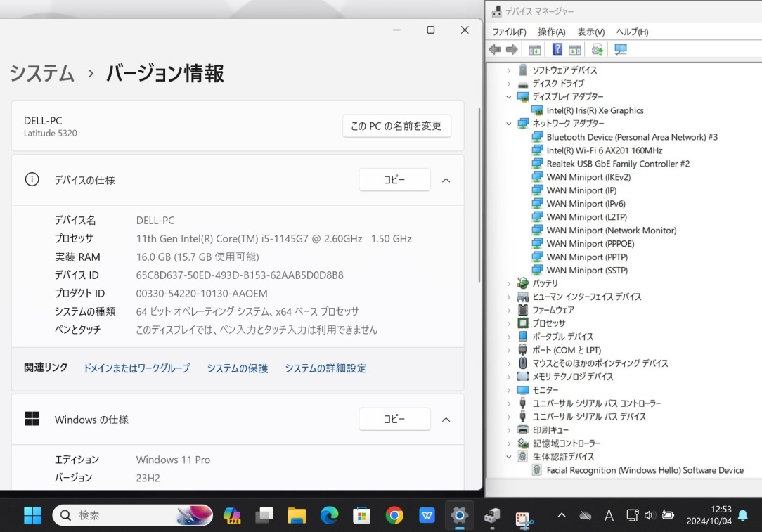Open the Device Manager Help icon
This screenshot has width=762, height=532.
557,49
